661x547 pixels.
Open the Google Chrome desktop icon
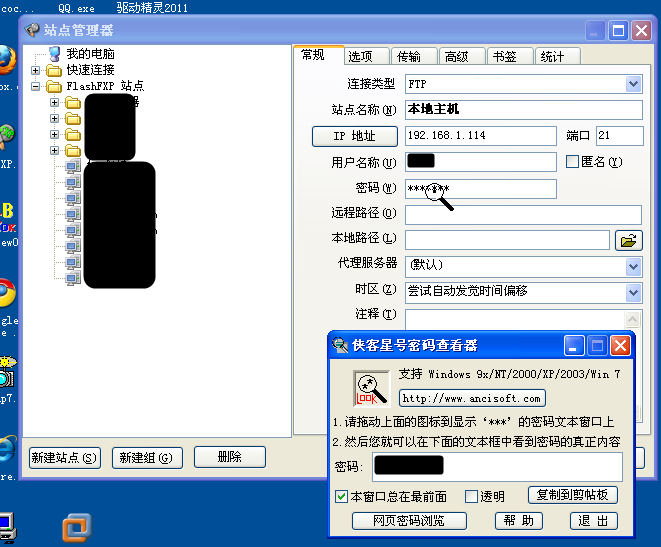[6, 292]
